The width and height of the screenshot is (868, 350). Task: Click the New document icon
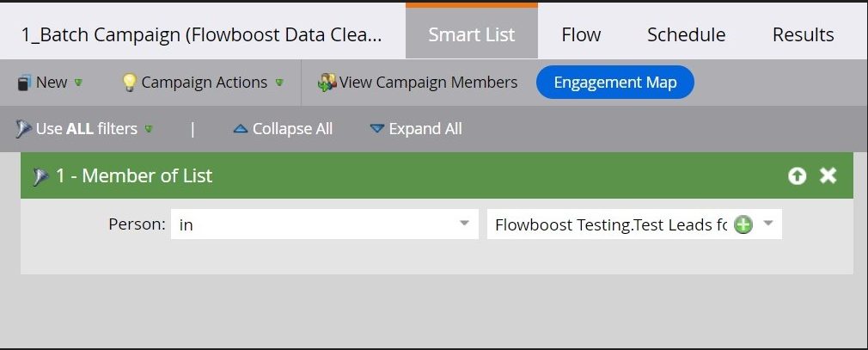coord(24,83)
